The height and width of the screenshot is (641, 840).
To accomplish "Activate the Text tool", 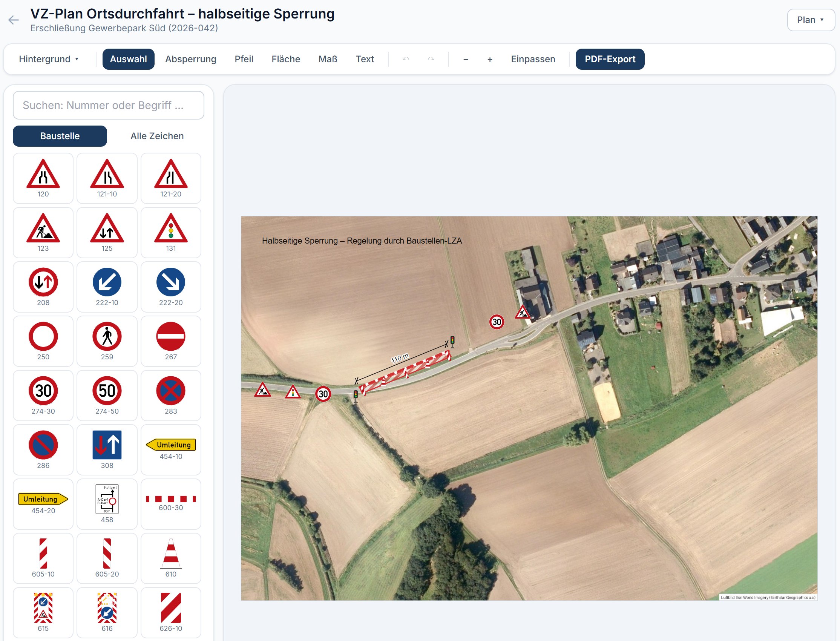I will 365,59.
